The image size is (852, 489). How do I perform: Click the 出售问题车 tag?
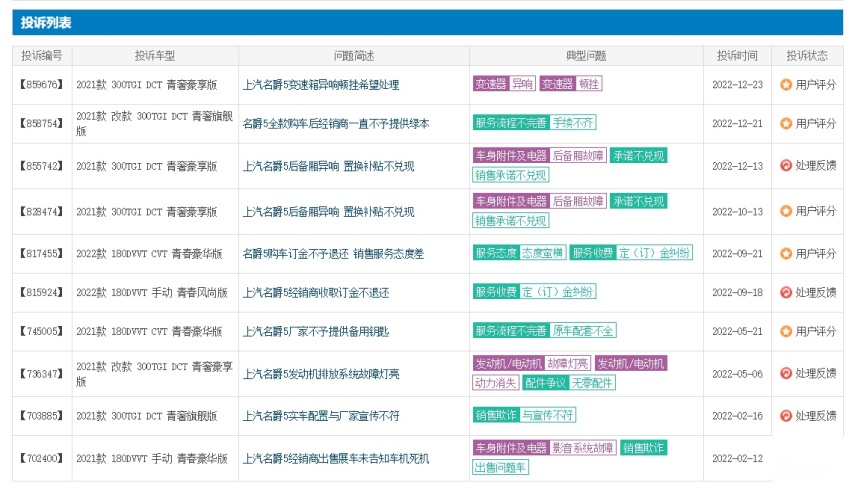coord(500,467)
